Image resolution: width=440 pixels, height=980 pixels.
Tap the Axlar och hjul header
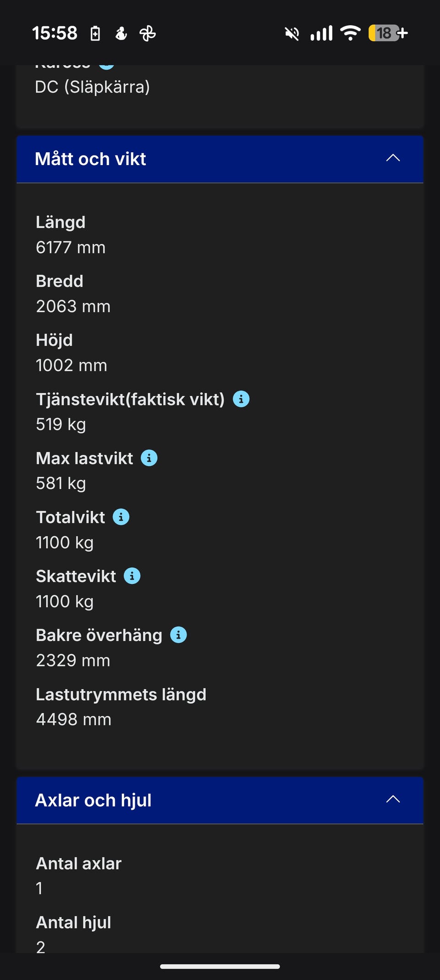tap(93, 800)
